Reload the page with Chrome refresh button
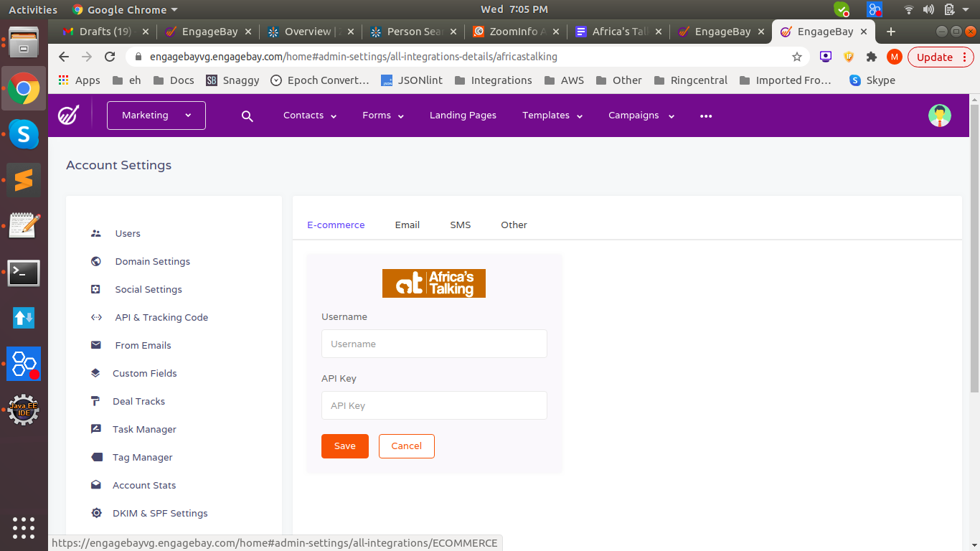This screenshot has width=980, height=551. 110,57
